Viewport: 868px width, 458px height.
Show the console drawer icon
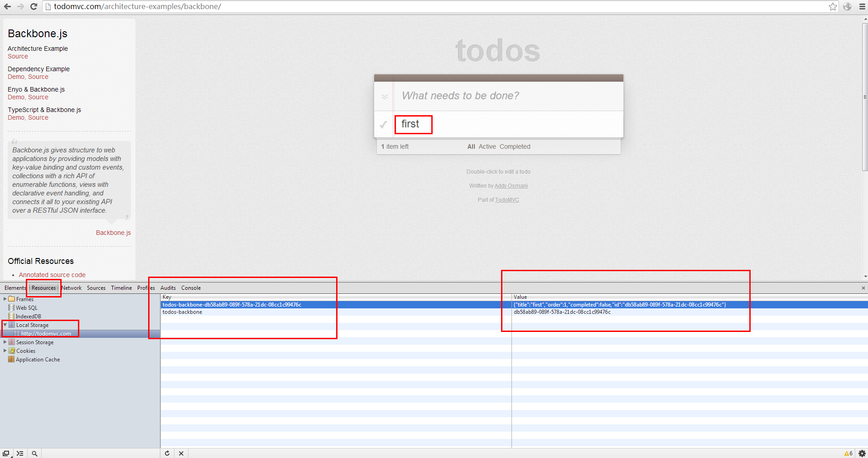20,453
